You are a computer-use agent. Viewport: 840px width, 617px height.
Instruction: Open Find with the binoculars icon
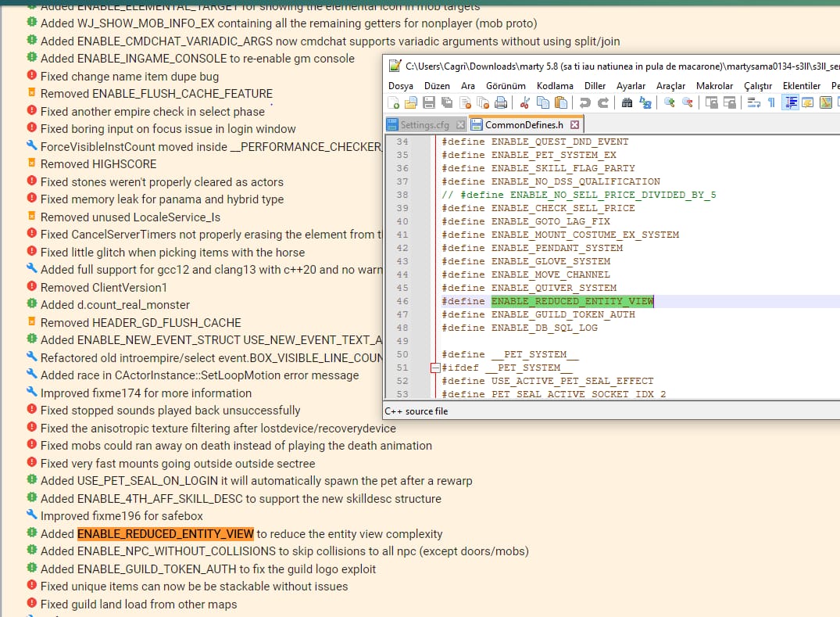[627, 102]
